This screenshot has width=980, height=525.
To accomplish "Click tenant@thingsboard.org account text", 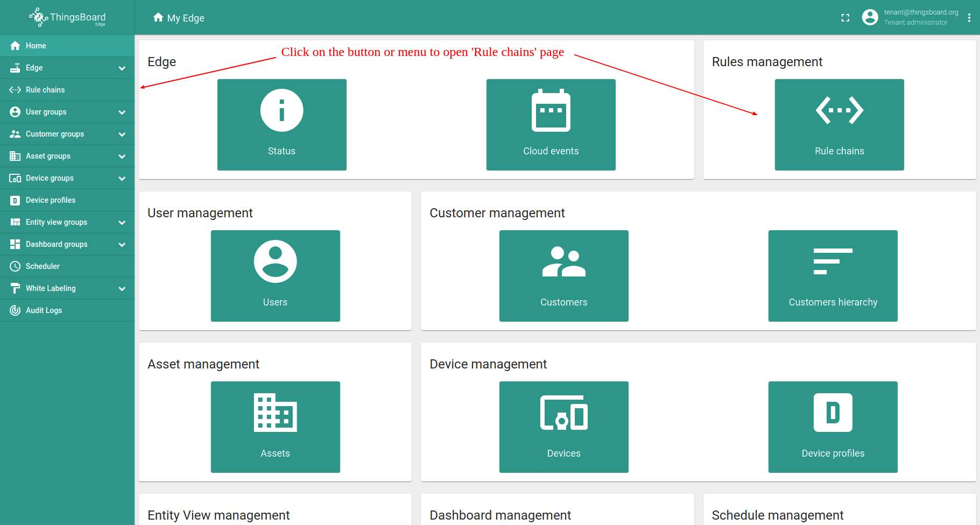I will pos(921,12).
